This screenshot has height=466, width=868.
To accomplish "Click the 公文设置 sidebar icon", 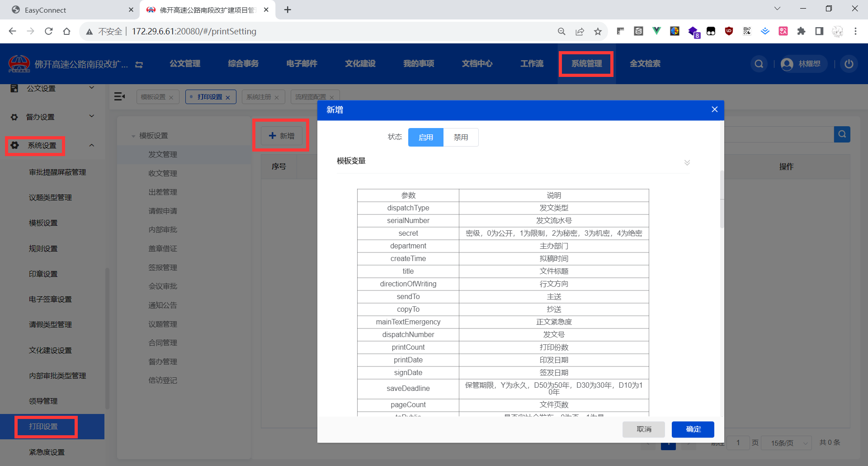I will 14,88.
